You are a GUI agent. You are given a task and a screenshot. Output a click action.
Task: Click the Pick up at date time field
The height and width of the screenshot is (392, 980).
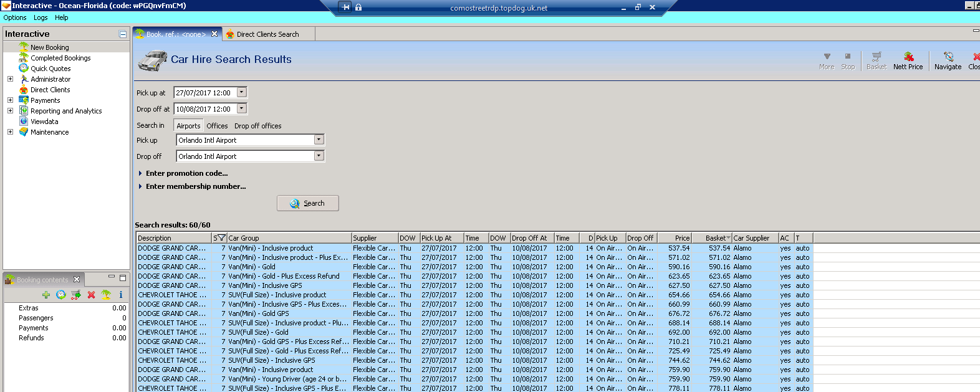point(205,92)
